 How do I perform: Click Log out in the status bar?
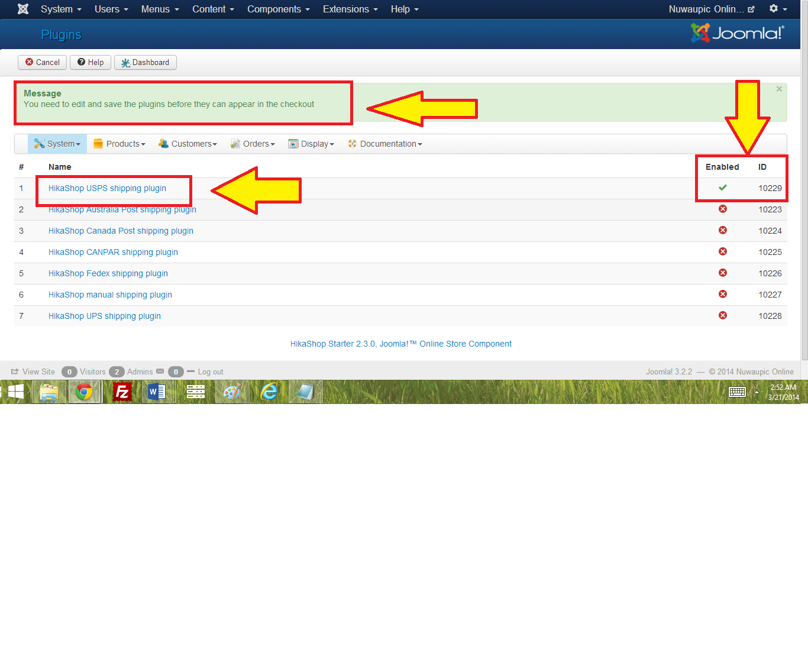point(205,371)
